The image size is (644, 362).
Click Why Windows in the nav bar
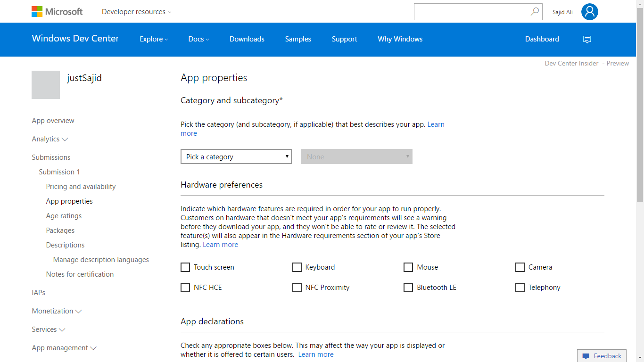[x=400, y=39]
